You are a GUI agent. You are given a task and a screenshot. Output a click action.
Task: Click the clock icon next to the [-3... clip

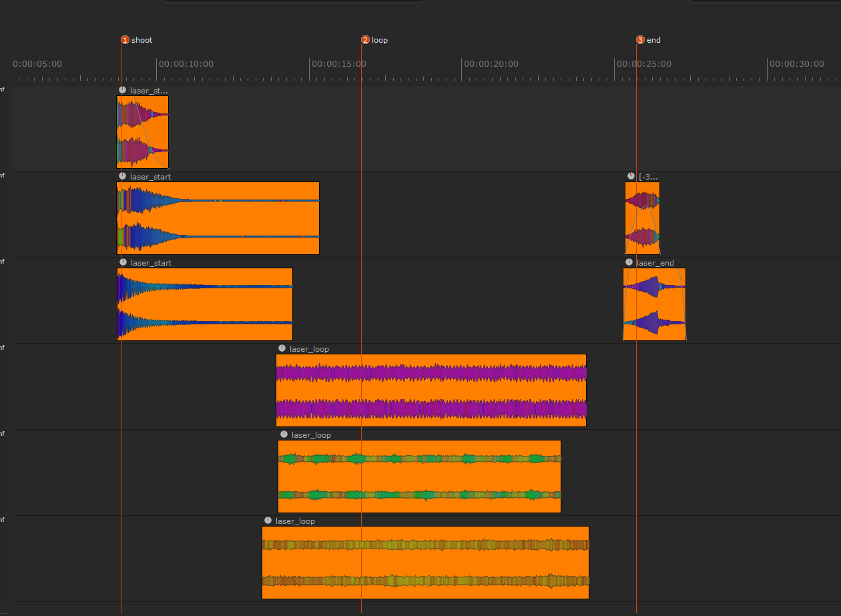point(631,176)
